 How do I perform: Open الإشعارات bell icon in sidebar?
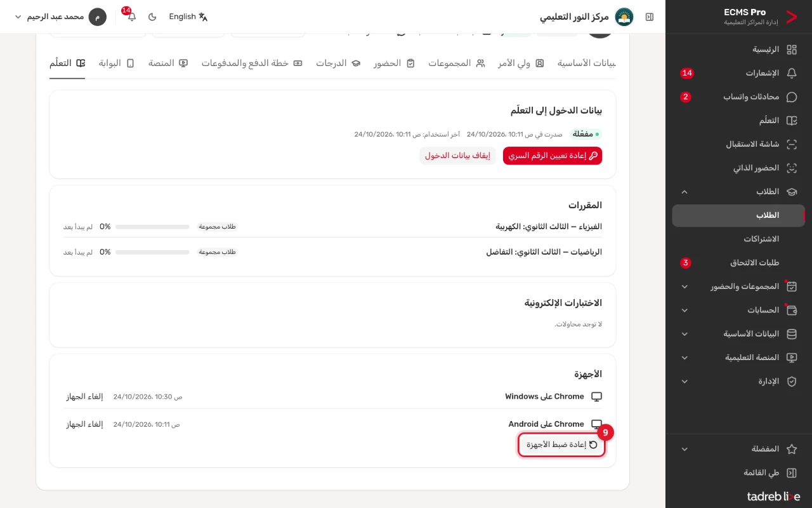point(792,73)
